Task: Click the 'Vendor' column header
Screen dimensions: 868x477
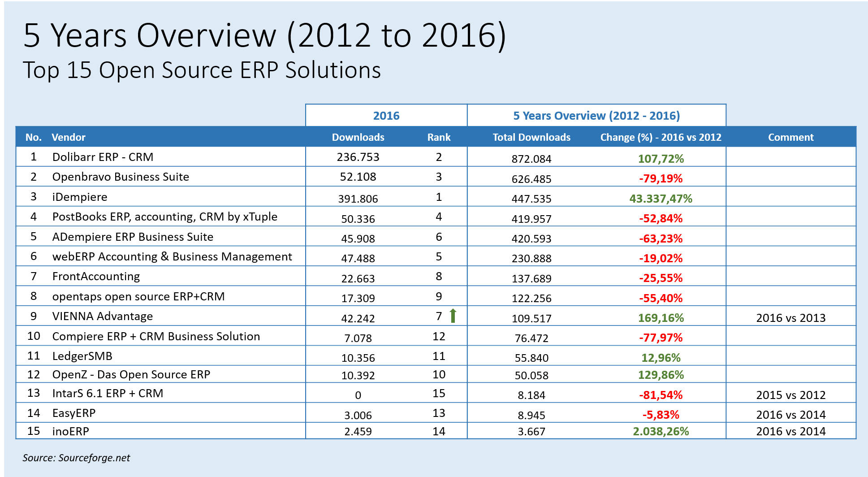Action: tap(69, 137)
